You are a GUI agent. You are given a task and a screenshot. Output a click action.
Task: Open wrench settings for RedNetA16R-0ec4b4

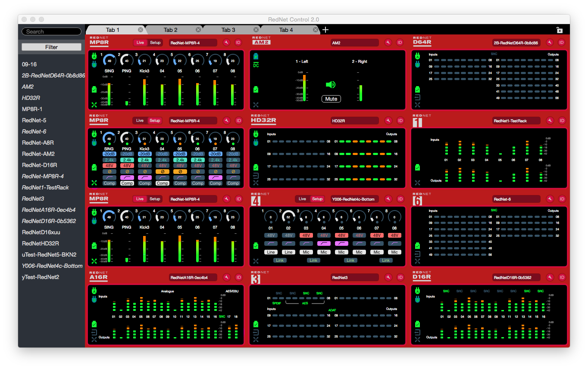227,277
